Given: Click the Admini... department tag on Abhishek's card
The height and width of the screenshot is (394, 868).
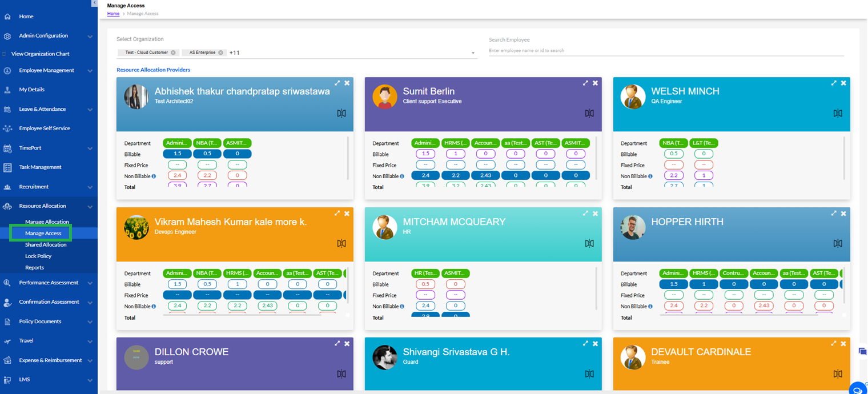Looking at the screenshot, I should click(x=176, y=143).
